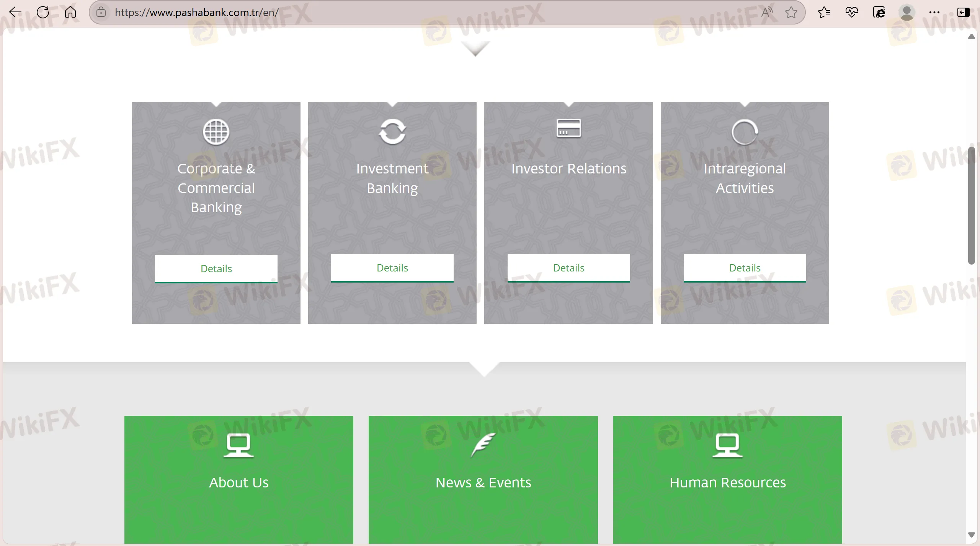The height and width of the screenshot is (546, 980).
Task: Open Details for Investment Banking
Action: (392, 268)
